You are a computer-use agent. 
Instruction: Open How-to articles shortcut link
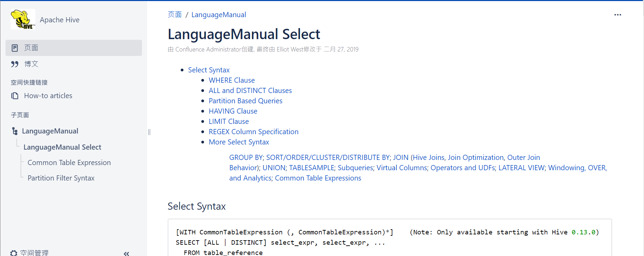[x=48, y=96]
